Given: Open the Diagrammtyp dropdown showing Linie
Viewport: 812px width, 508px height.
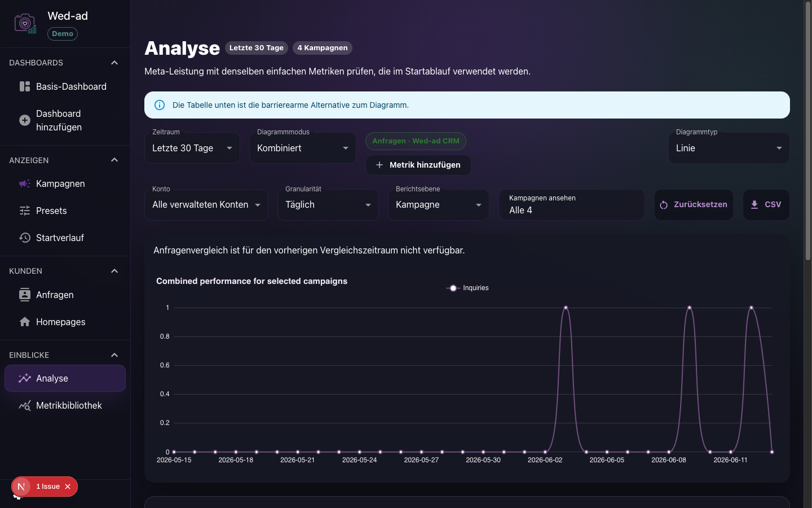Looking at the screenshot, I should 729,148.
